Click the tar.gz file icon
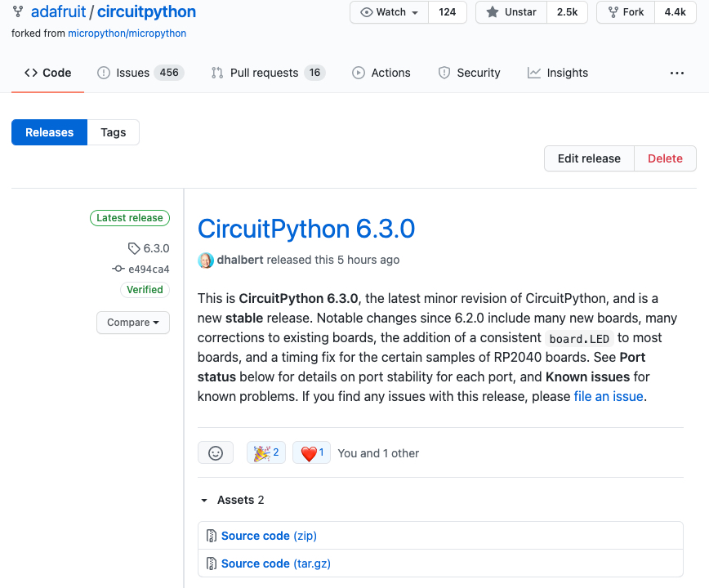 coord(212,563)
